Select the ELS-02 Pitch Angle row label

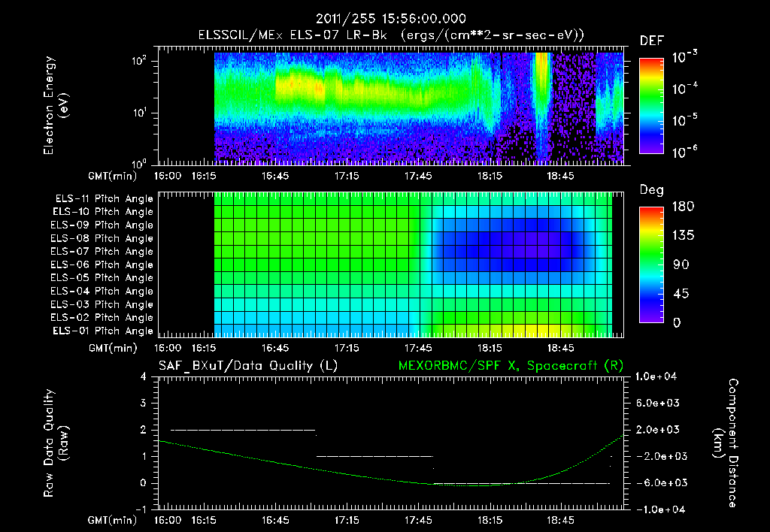coord(102,318)
